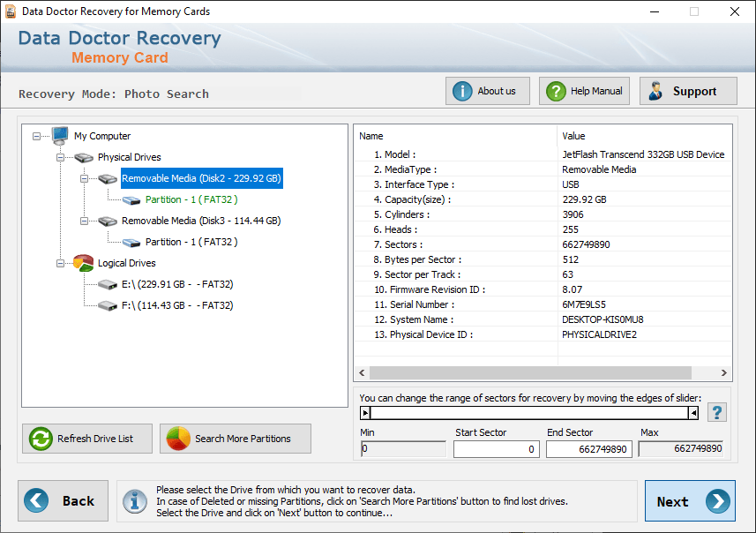
Task: Click the '1. Model :' row name
Action: pos(395,154)
